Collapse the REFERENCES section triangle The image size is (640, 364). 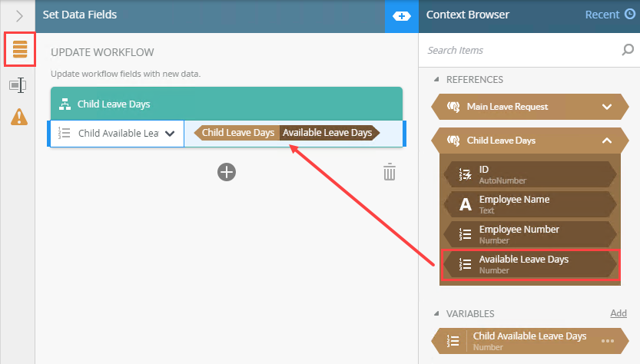(x=436, y=79)
